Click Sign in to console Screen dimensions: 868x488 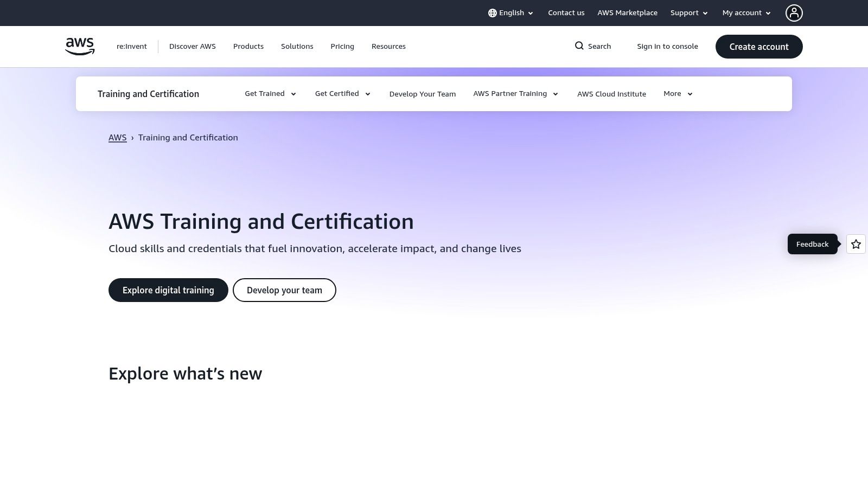(667, 46)
